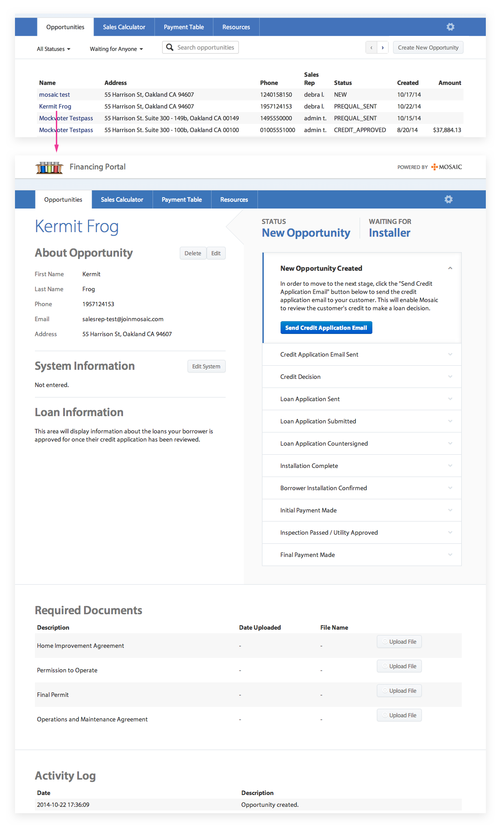This screenshot has height=830, width=504.
Task: Click the email salesrep-test@joinmosaic.com
Action: (x=123, y=319)
